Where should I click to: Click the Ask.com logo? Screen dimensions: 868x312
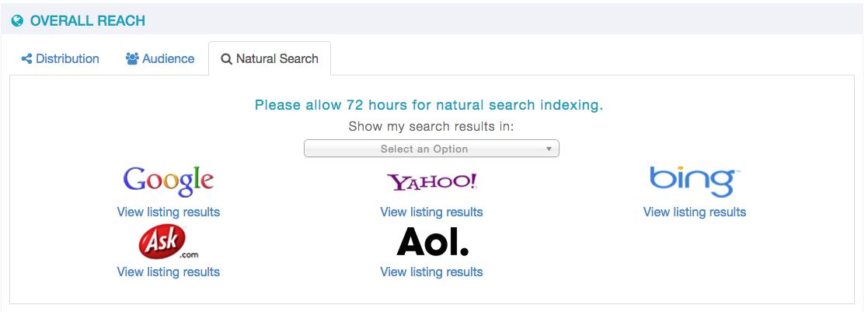(169, 242)
